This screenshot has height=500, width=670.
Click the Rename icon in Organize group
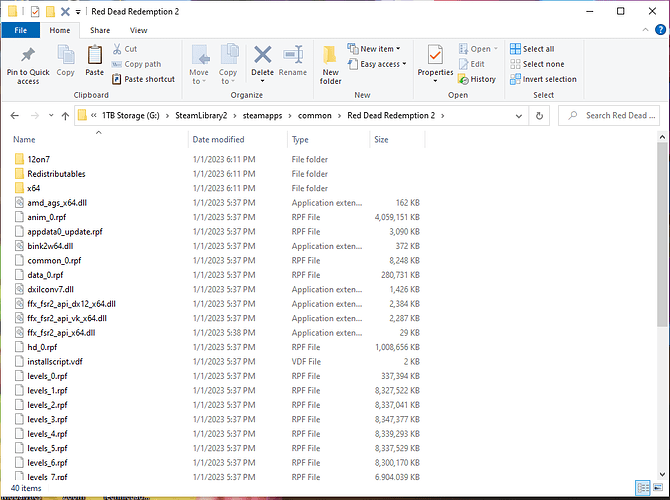point(293,58)
